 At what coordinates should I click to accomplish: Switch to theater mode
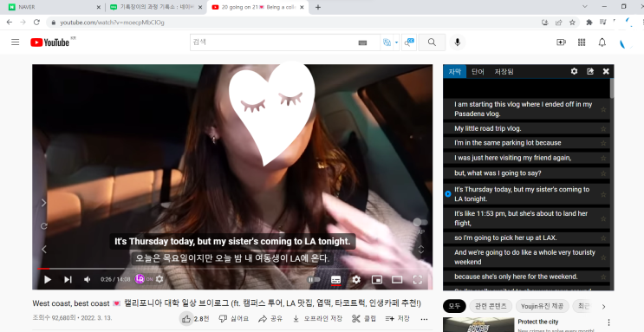click(397, 279)
